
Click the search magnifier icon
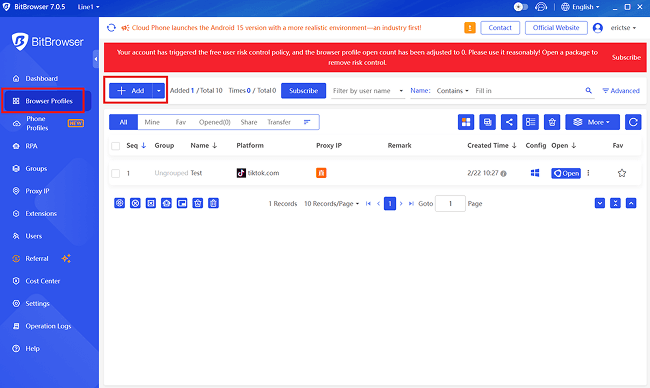[588, 90]
